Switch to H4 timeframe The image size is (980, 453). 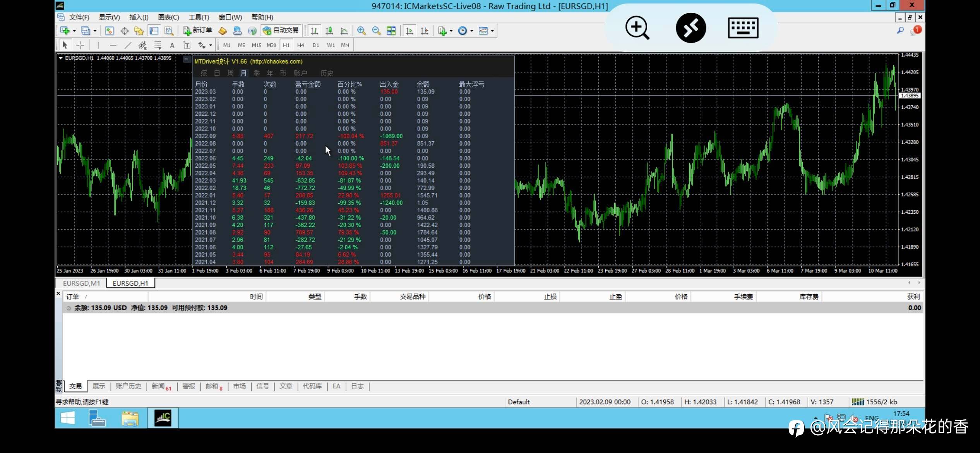[x=300, y=45]
